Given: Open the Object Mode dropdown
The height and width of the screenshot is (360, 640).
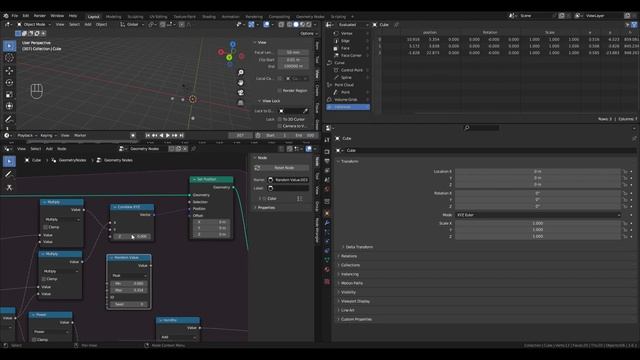Looking at the screenshot, I should click(x=34, y=24).
